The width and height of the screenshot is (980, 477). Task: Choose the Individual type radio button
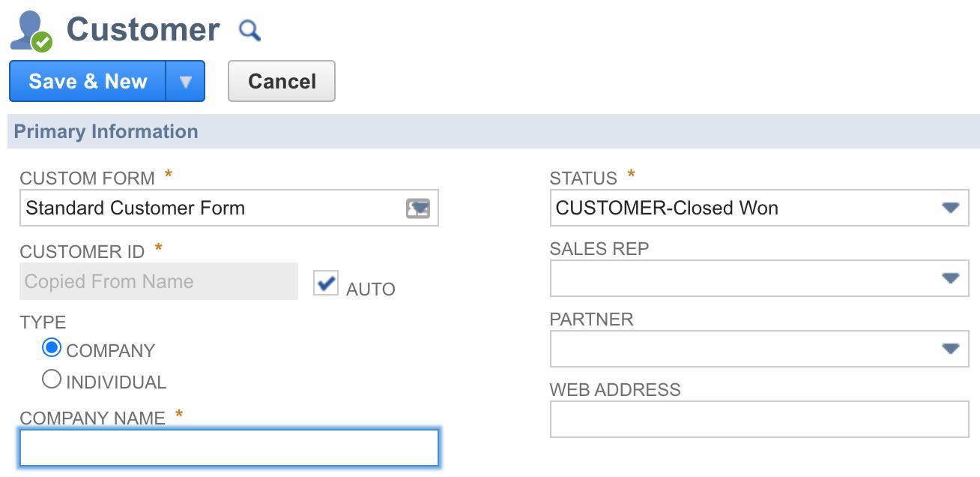(52, 379)
